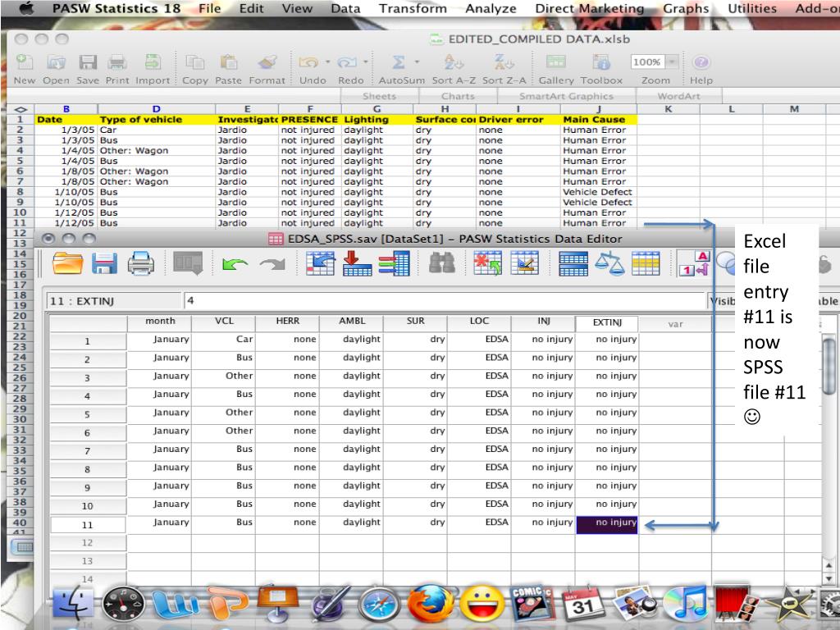This screenshot has width=840, height=630.
Task: Select the VCL column header in SPSS
Action: [223, 322]
